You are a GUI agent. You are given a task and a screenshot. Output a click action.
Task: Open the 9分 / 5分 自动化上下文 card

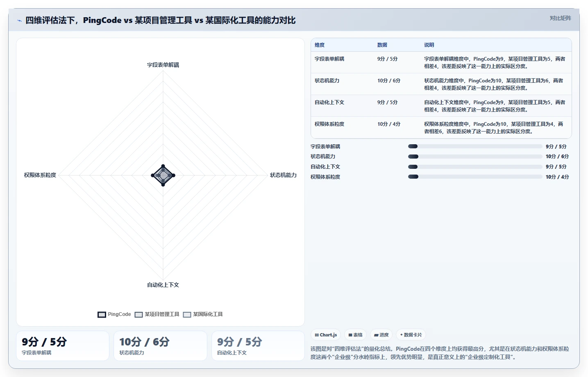point(258,346)
